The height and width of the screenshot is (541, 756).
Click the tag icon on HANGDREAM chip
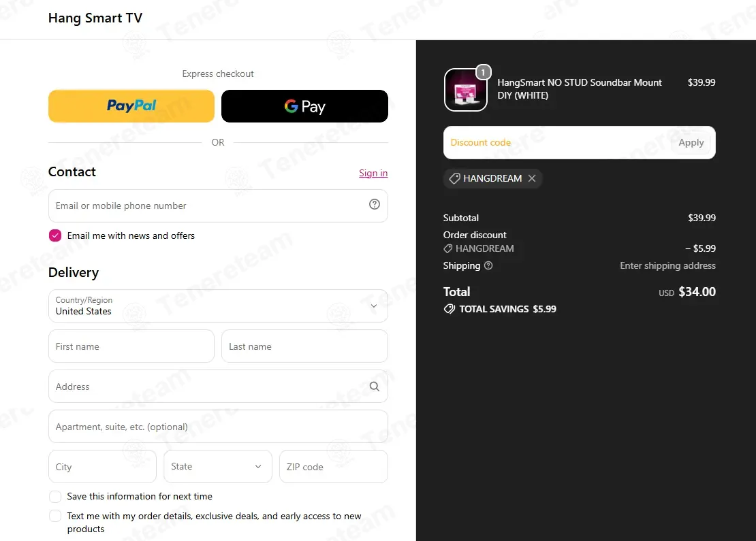tap(454, 179)
